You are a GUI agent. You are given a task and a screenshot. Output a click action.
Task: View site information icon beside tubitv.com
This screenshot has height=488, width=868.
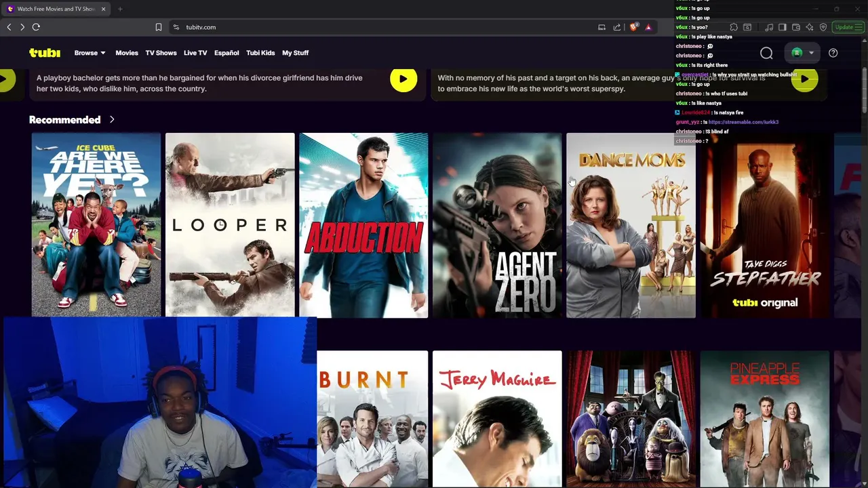tap(176, 27)
